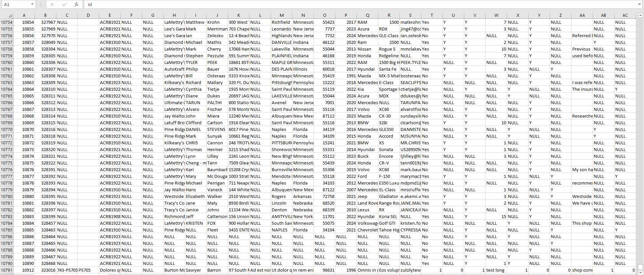Screen dimensions: 644x275
Task: Select column AA header
Action: click(582, 15)
